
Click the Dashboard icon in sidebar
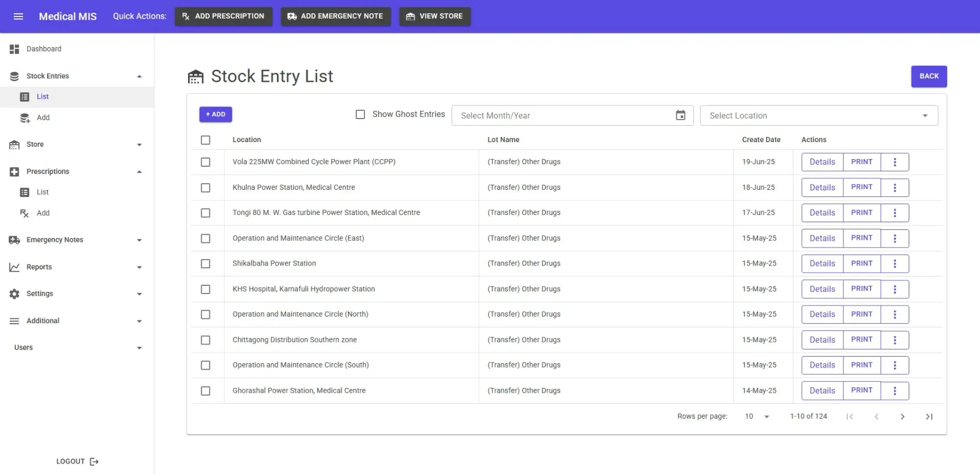click(x=14, y=49)
